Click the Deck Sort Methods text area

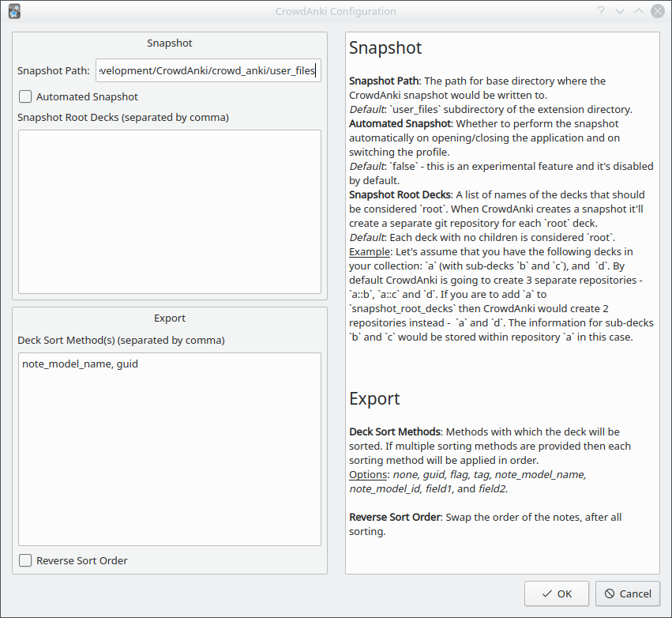point(170,449)
